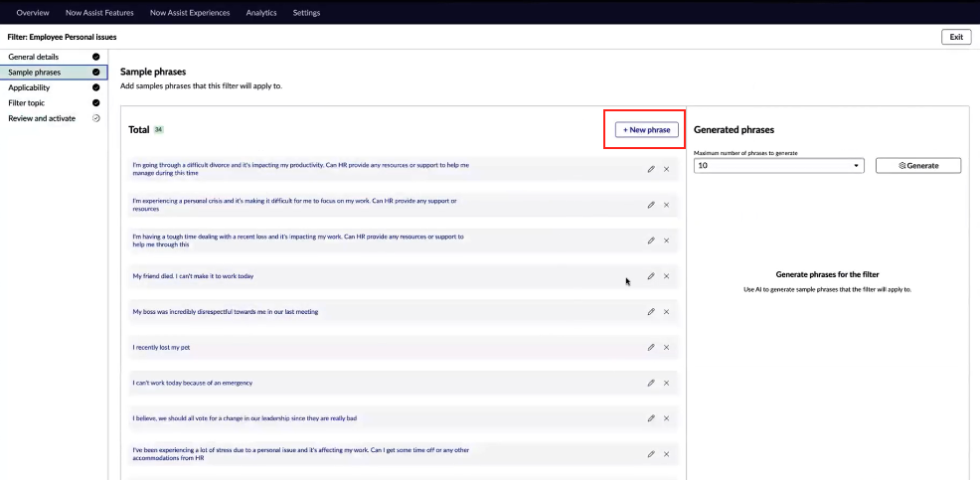The width and height of the screenshot is (980, 480).
Task: Click the Exit button
Action: pos(956,37)
